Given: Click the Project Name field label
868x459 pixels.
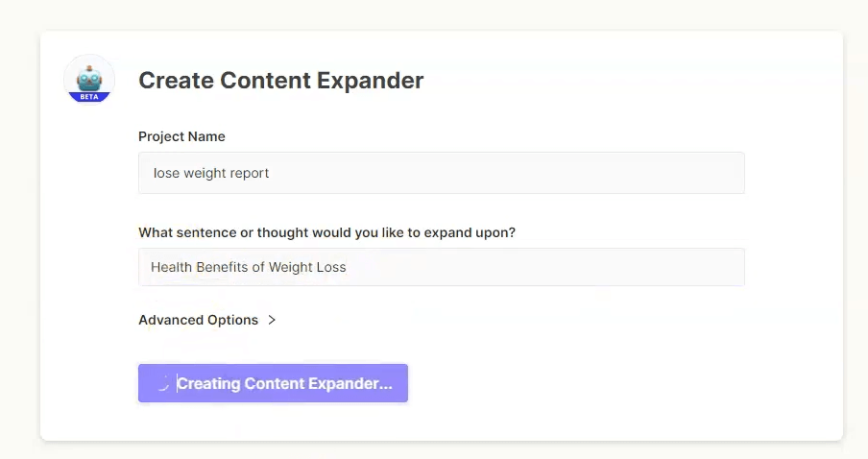Looking at the screenshot, I should coord(181,136).
